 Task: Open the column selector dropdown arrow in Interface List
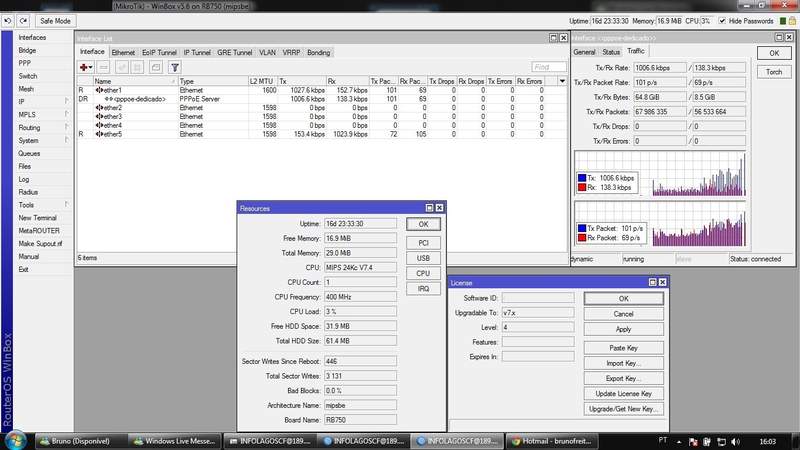pos(562,81)
